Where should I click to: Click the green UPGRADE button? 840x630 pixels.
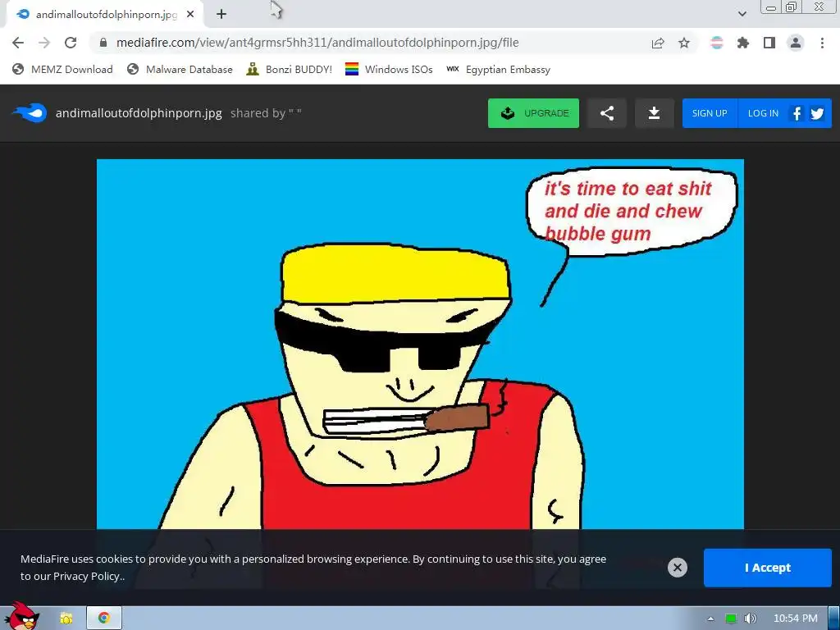533,113
